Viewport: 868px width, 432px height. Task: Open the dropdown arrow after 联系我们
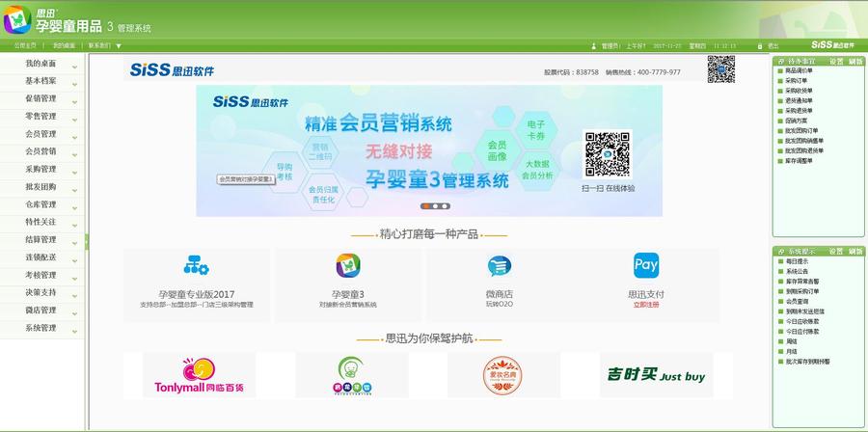point(119,45)
